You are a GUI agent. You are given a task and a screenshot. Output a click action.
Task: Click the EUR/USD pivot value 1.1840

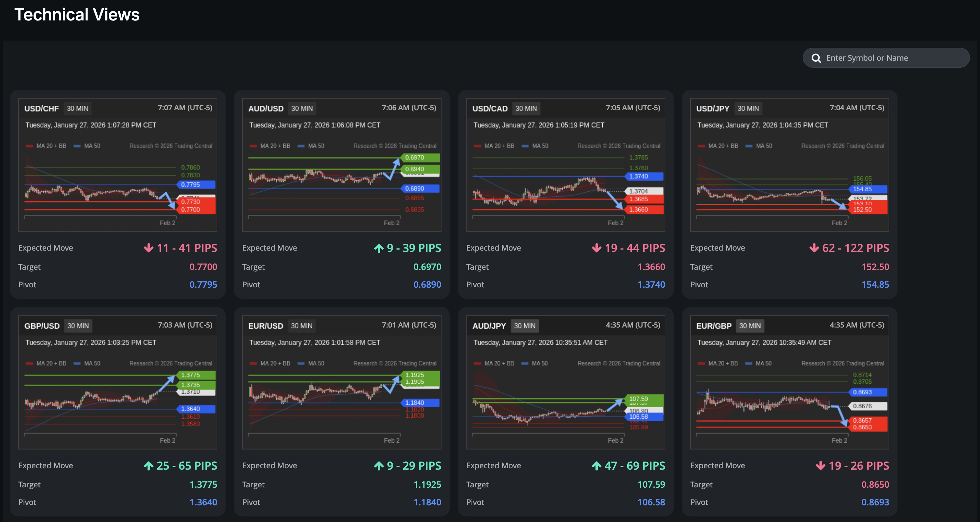point(427,502)
